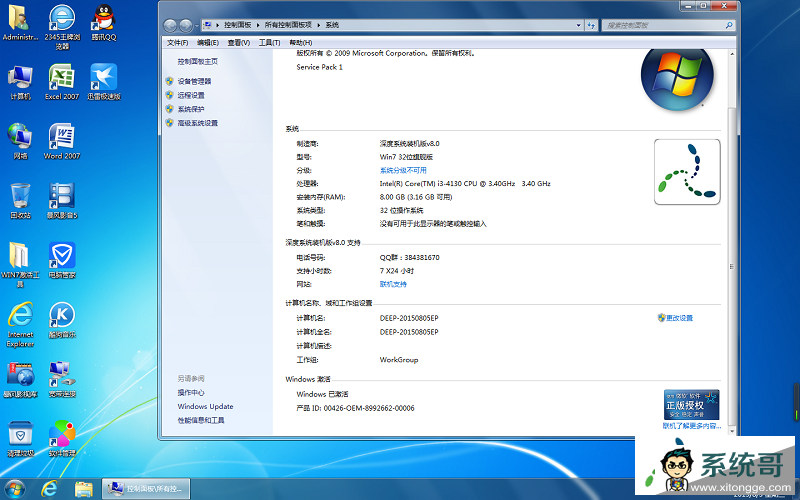Open the Windows Update sidebar link
The image size is (800, 500).
(205, 406)
